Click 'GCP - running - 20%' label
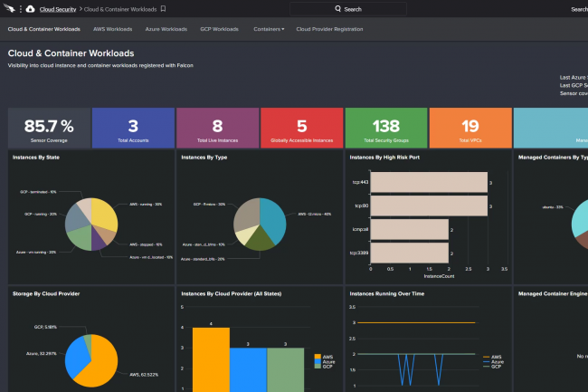This screenshot has width=588, height=392. (41, 215)
